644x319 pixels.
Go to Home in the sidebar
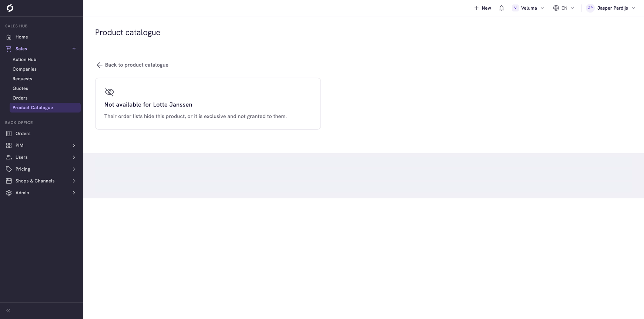[41, 37]
